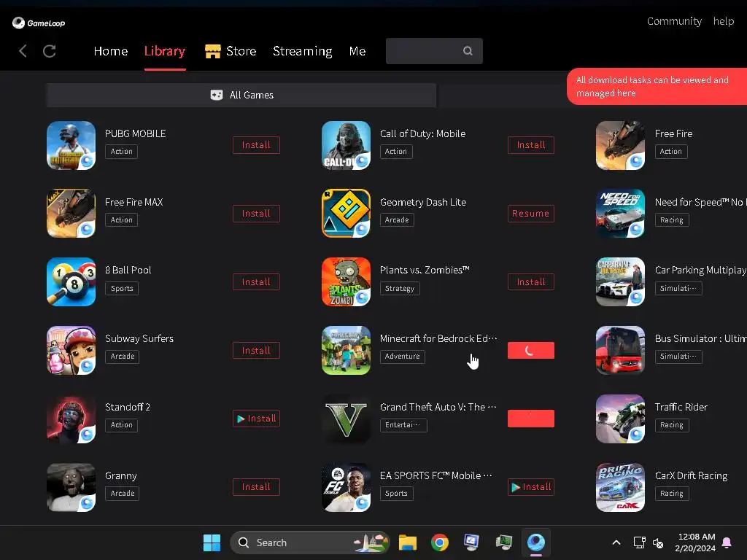The image size is (747, 560).
Task: Install Subway Surfers
Action: [256, 351]
